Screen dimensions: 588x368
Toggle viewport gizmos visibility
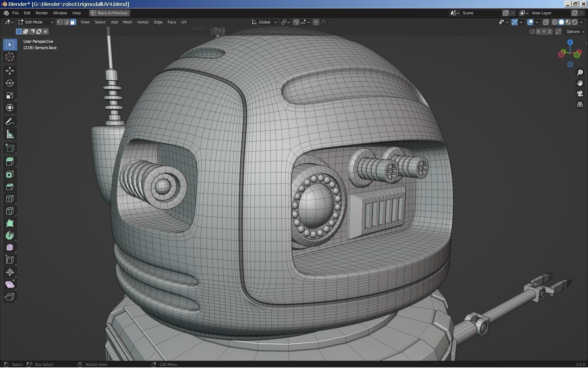(x=514, y=22)
